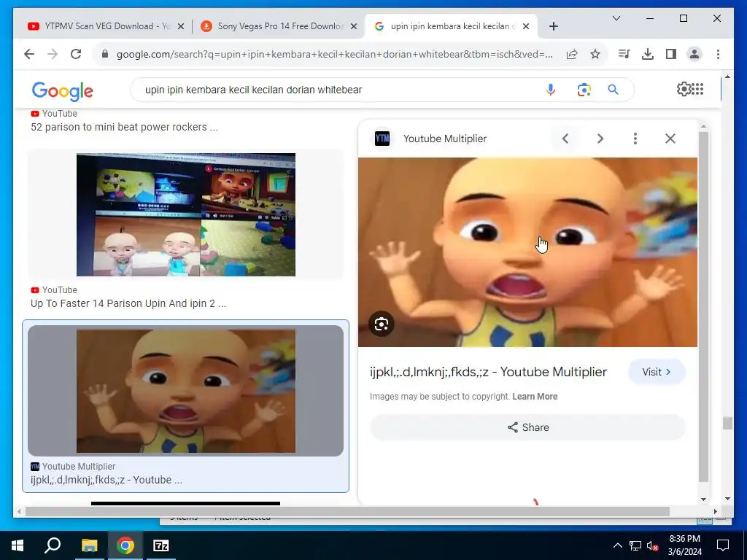Open Google quick settings gear
Screen dimensions: 747x560
[x=684, y=89]
